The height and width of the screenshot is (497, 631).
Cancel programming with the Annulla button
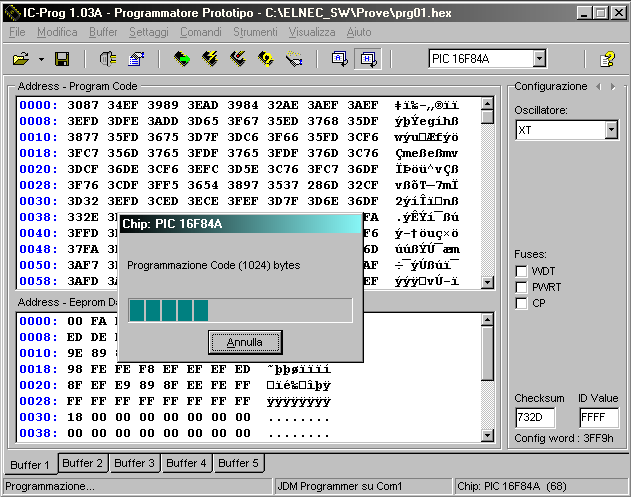245,342
